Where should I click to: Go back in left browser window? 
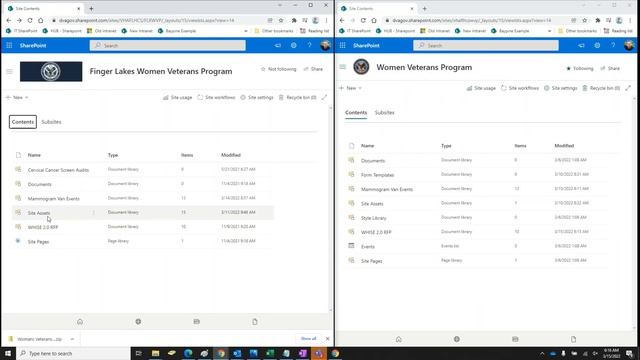pos(9,20)
